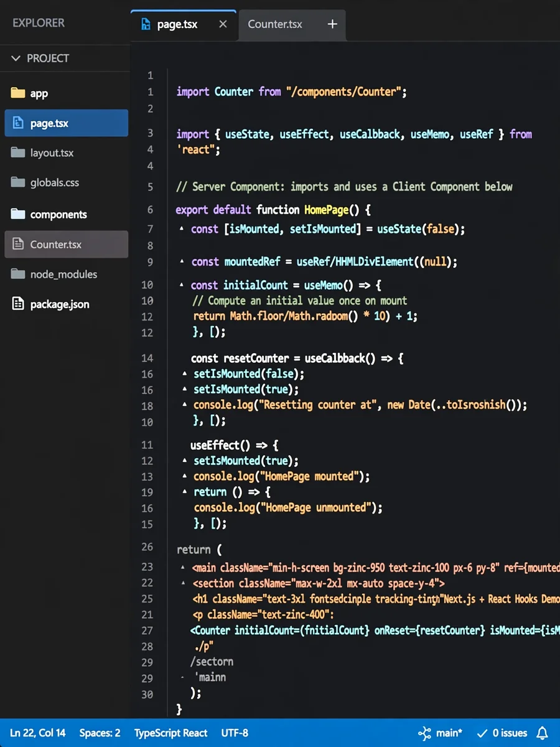Viewport: 560px width, 747px height.
Task: Fold the initialCount useMemo arrow
Action: click(182, 285)
